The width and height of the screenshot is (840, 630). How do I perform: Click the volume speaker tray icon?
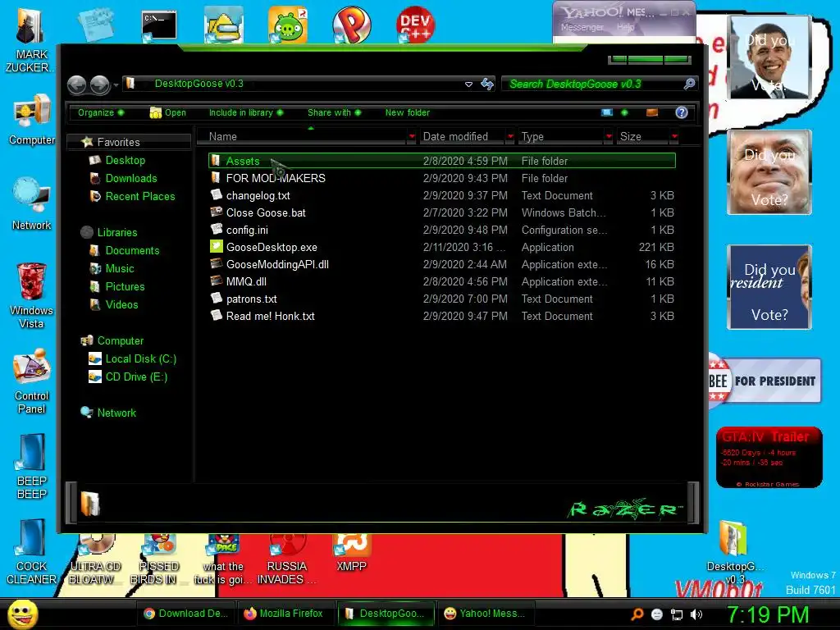[x=696, y=614]
